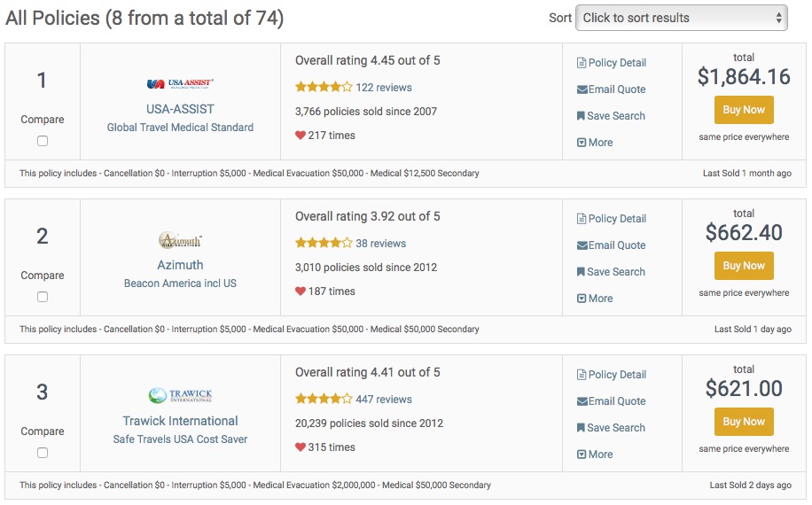
Task: Click the Azimuth company logo
Action: click(x=180, y=239)
